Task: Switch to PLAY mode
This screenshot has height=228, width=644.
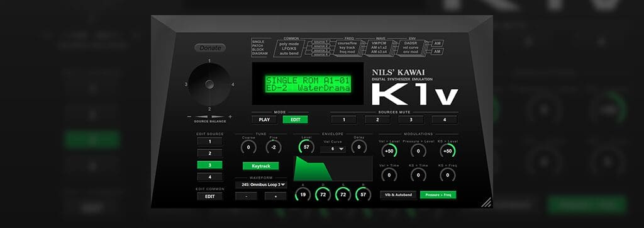Action: click(264, 120)
